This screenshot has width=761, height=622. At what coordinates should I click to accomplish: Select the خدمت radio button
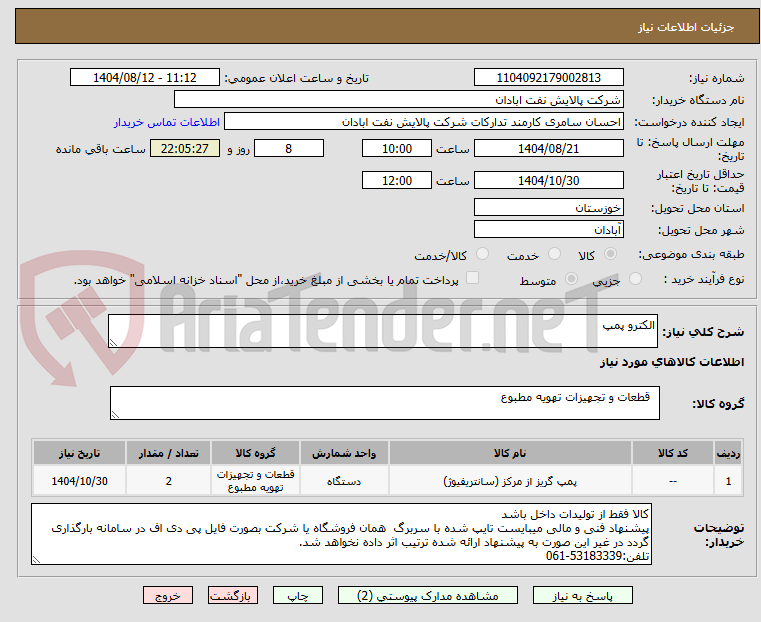554,254
